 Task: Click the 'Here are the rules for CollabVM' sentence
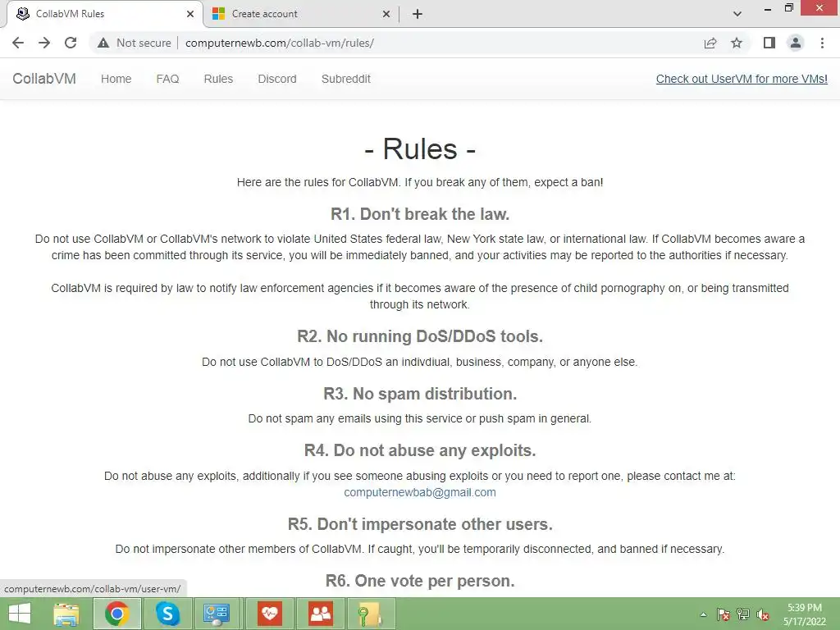pyautogui.click(x=420, y=182)
